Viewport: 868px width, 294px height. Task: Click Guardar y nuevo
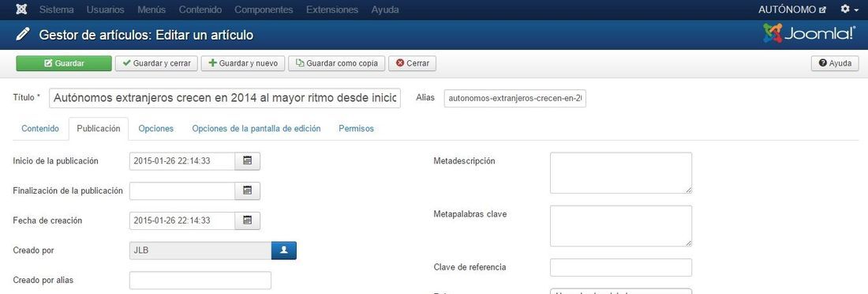coord(243,63)
